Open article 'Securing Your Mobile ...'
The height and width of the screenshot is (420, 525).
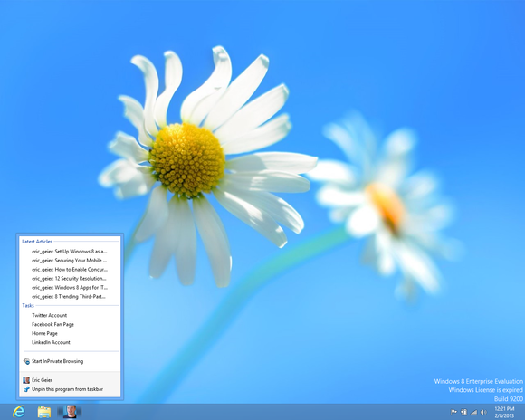coord(70,261)
